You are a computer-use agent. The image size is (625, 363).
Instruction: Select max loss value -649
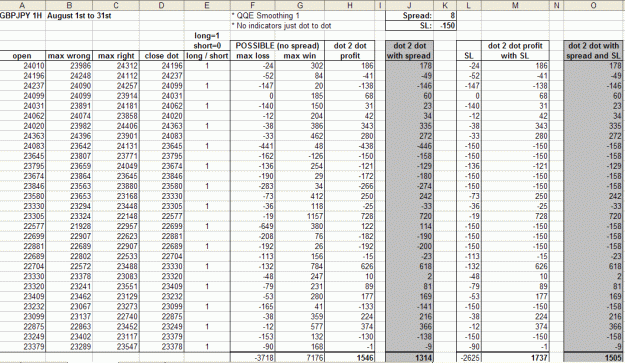(252, 226)
